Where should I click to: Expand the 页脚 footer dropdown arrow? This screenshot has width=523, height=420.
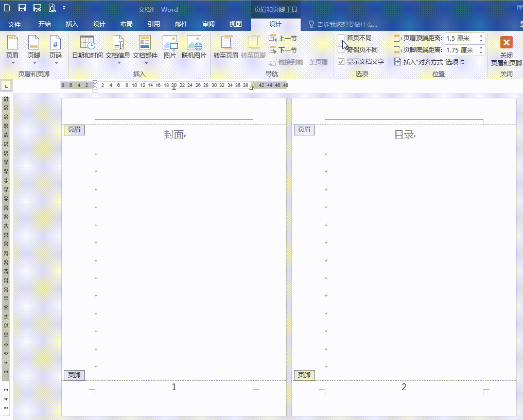(x=34, y=63)
